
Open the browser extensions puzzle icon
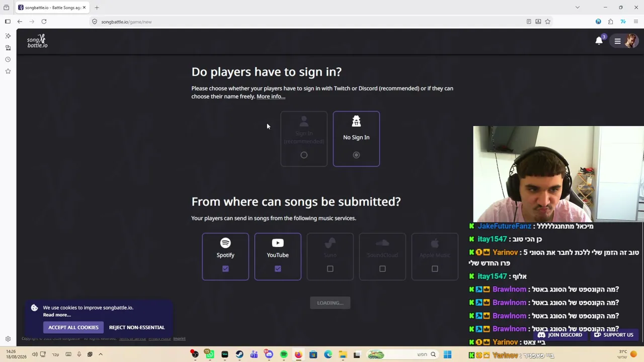610,22
